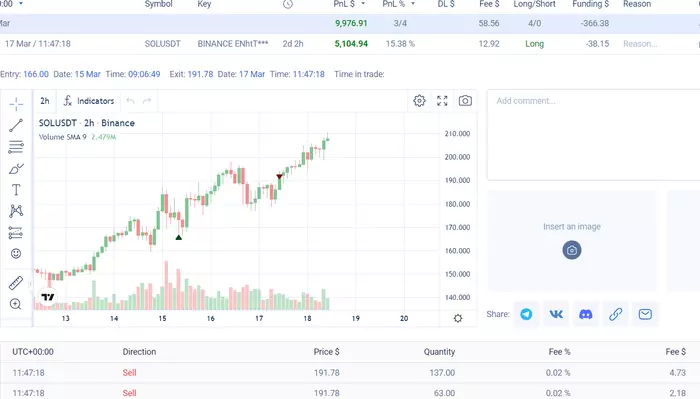
Task: Select the Fibonacci retracement tool
Action: (x=16, y=147)
